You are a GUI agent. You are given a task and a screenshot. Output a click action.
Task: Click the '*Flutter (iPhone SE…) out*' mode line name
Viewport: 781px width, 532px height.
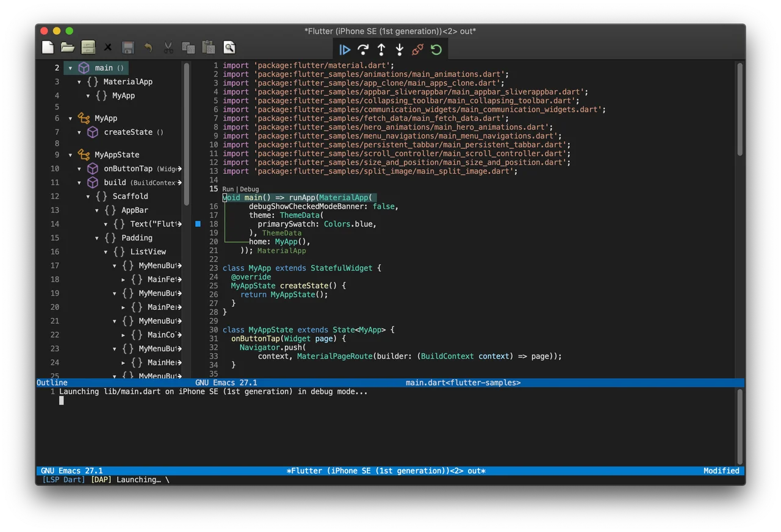tap(386, 470)
